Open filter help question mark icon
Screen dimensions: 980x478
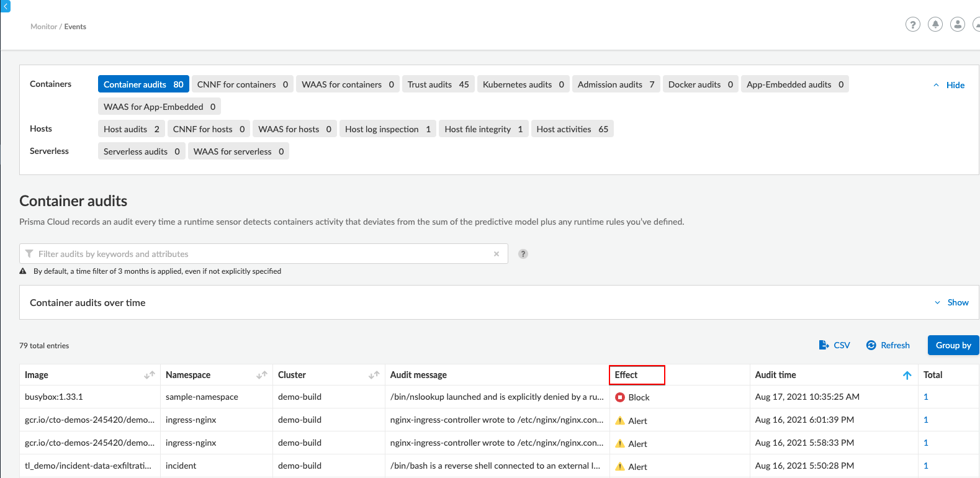tap(523, 254)
